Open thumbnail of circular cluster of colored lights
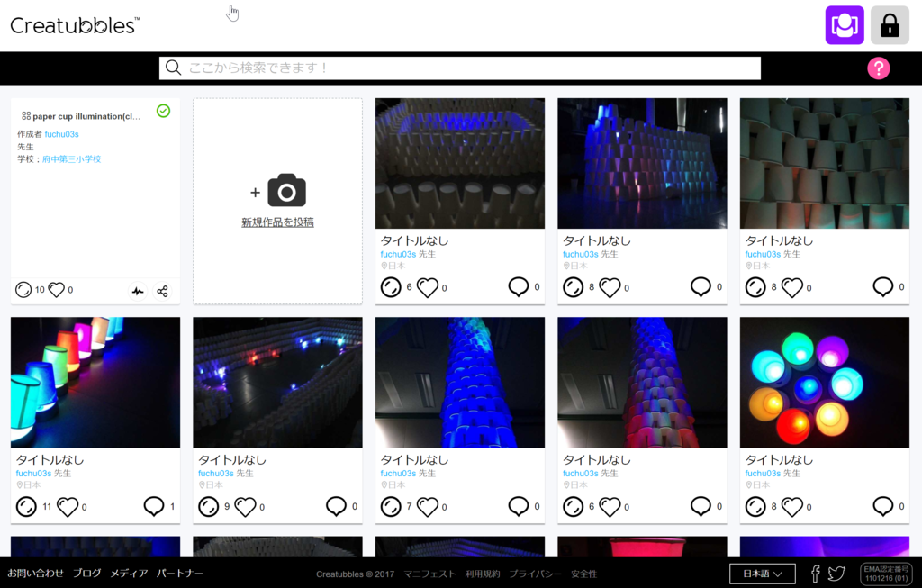922x588 pixels. pyautogui.click(x=825, y=383)
